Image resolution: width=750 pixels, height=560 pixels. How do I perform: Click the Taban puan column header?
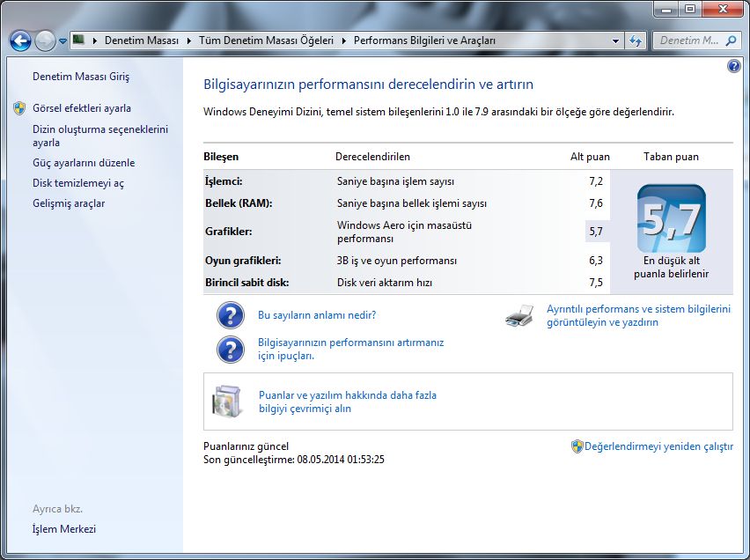click(x=671, y=157)
